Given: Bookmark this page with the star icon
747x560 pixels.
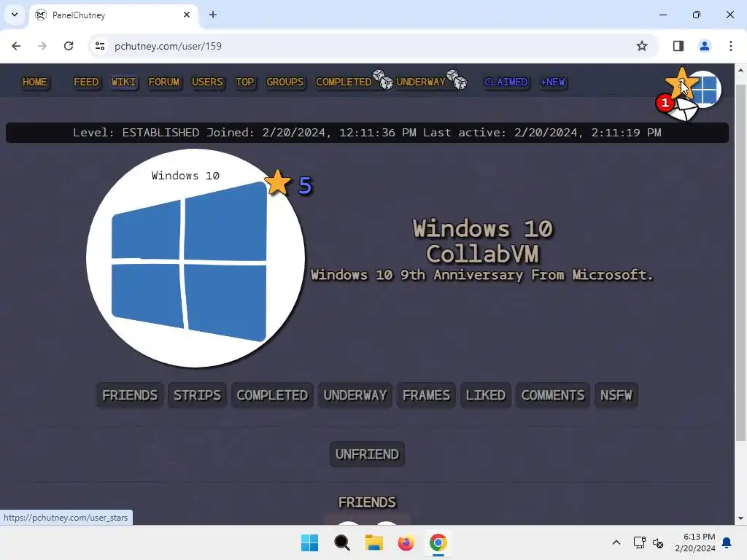Looking at the screenshot, I should [642, 46].
